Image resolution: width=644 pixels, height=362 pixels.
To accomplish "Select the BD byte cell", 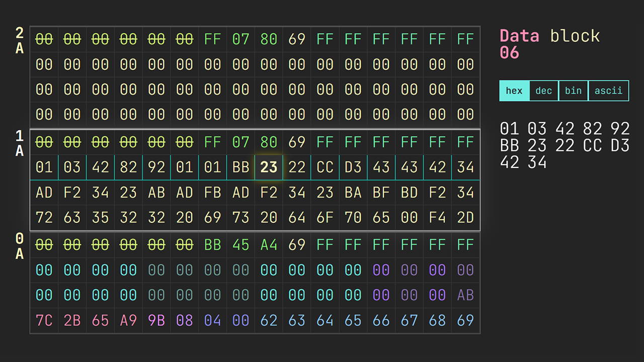I will [410, 193].
